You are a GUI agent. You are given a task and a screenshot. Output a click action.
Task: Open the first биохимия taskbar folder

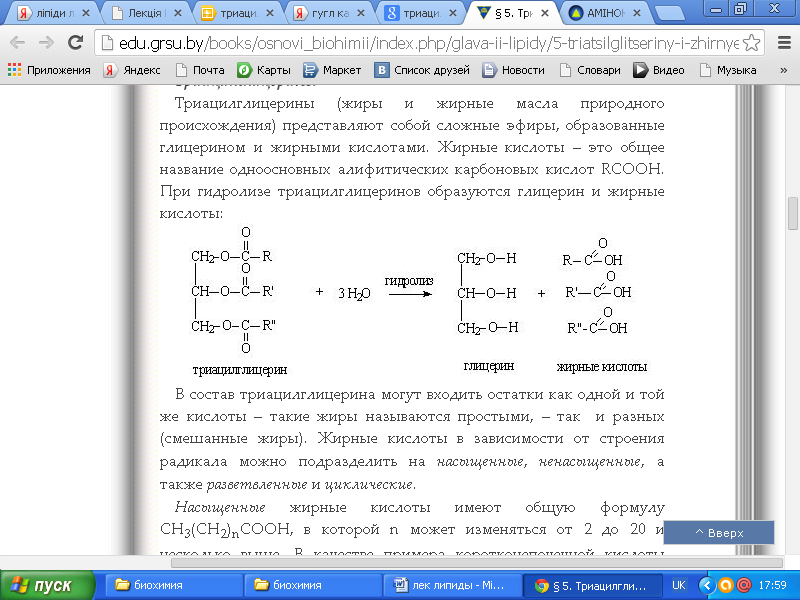coord(172,585)
